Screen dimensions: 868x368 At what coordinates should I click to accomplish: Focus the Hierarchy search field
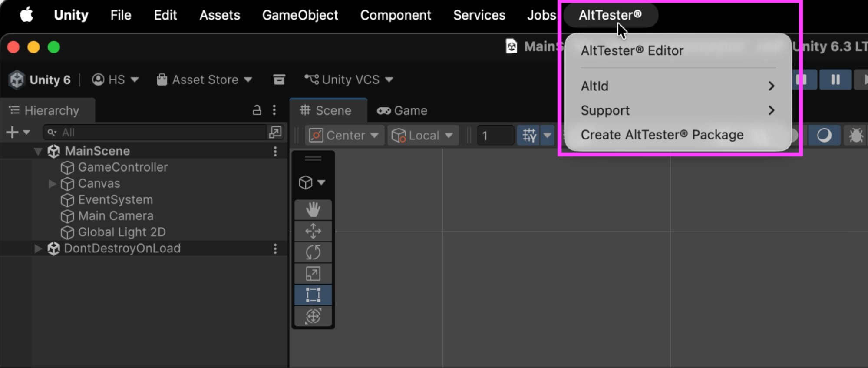[x=155, y=133]
